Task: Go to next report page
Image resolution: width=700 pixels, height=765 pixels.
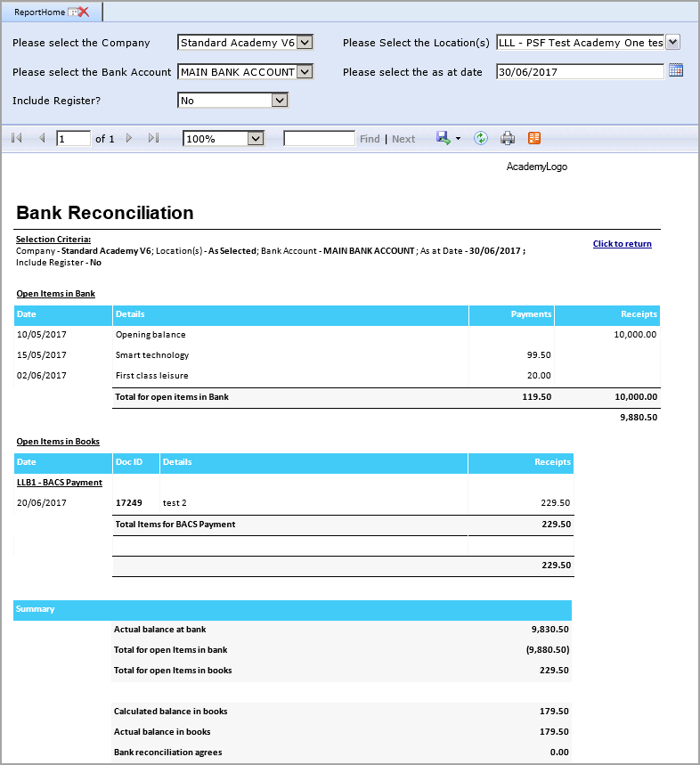Action: pyautogui.click(x=129, y=138)
